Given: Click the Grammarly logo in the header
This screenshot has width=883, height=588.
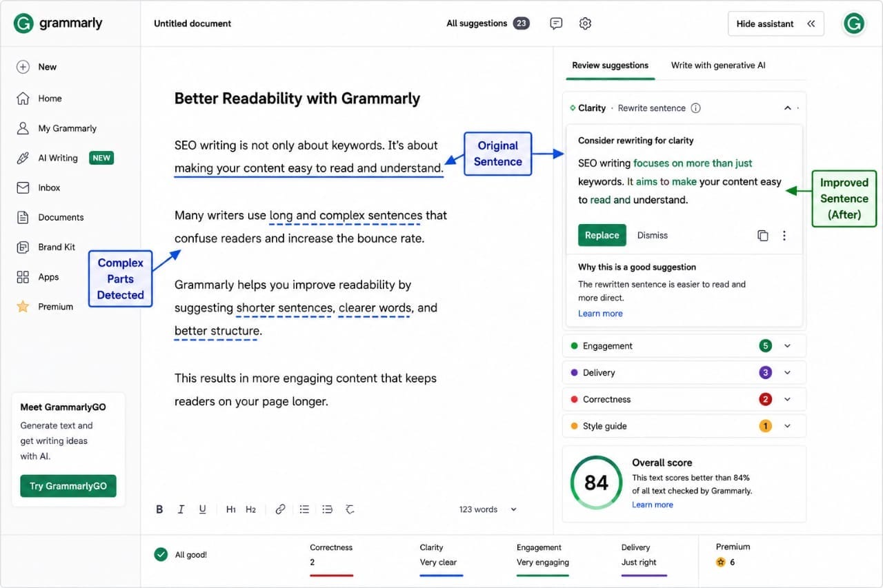Looking at the screenshot, I should pos(58,23).
